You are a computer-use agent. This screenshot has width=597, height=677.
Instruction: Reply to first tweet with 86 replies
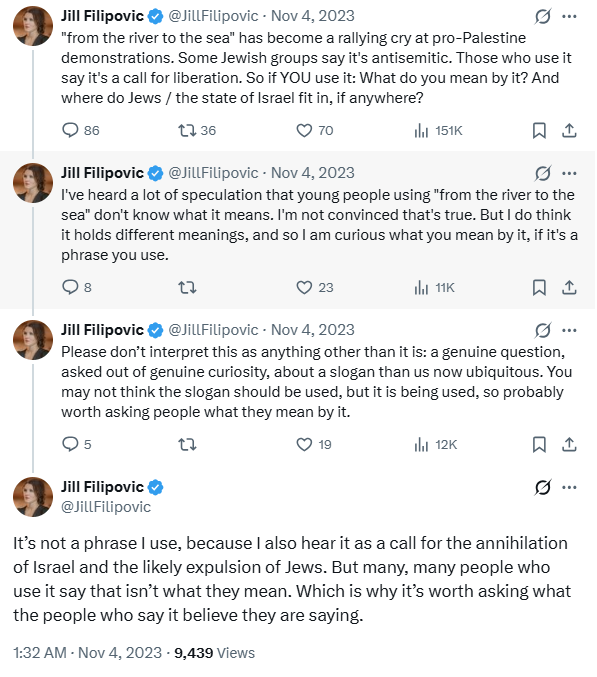point(81,130)
